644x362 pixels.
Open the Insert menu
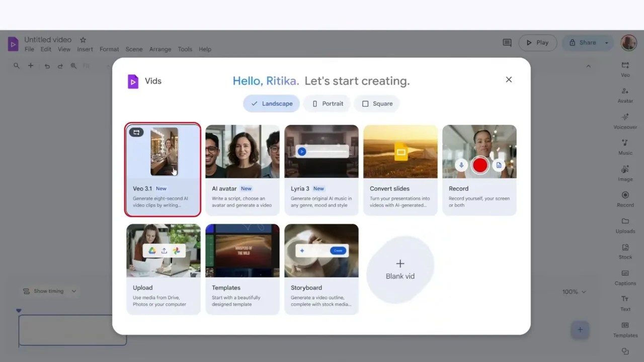click(85, 49)
